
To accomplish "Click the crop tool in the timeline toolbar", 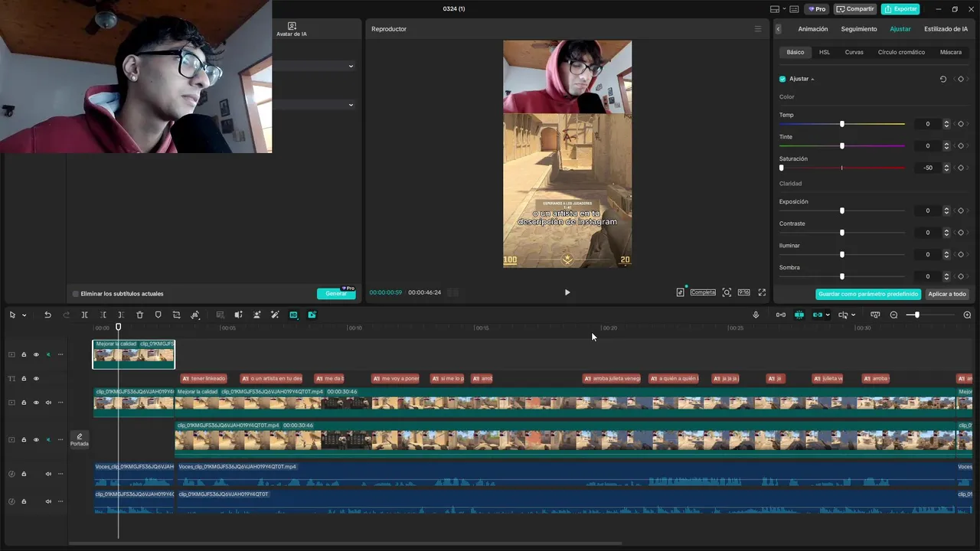I will pyautogui.click(x=176, y=315).
